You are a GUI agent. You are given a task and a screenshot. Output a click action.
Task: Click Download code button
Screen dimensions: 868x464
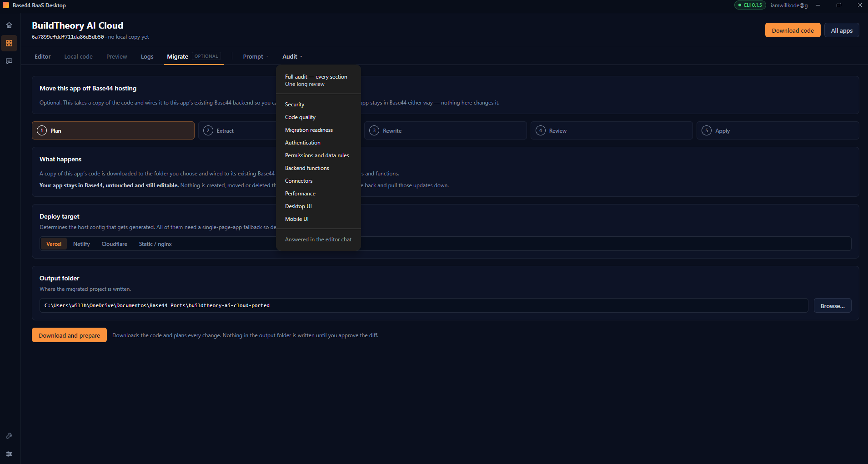[793, 30]
